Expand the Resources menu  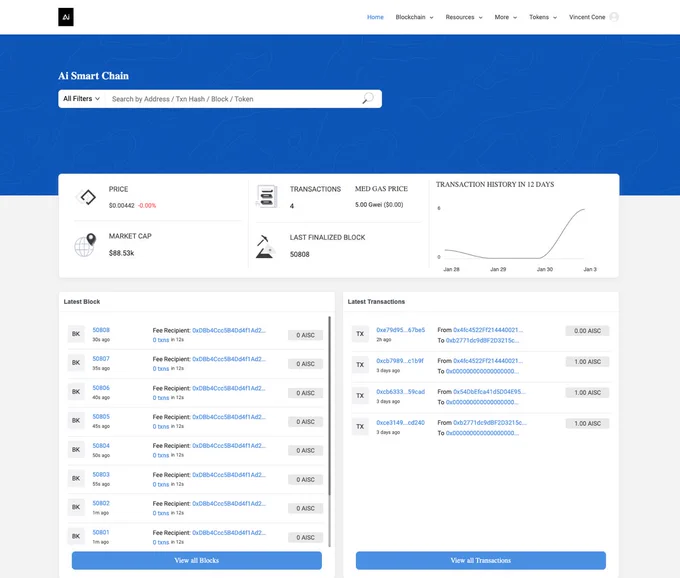click(464, 17)
